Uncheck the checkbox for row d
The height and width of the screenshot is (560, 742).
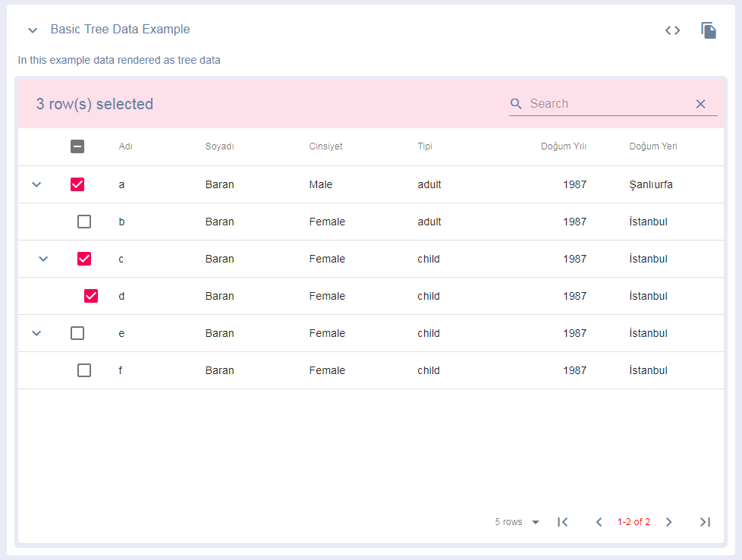pos(91,296)
